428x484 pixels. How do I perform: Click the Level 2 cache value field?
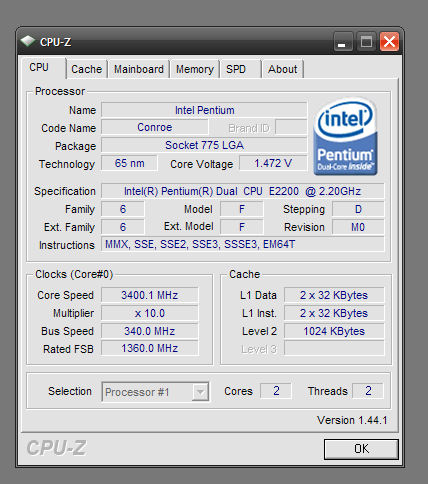pos(334,331)
